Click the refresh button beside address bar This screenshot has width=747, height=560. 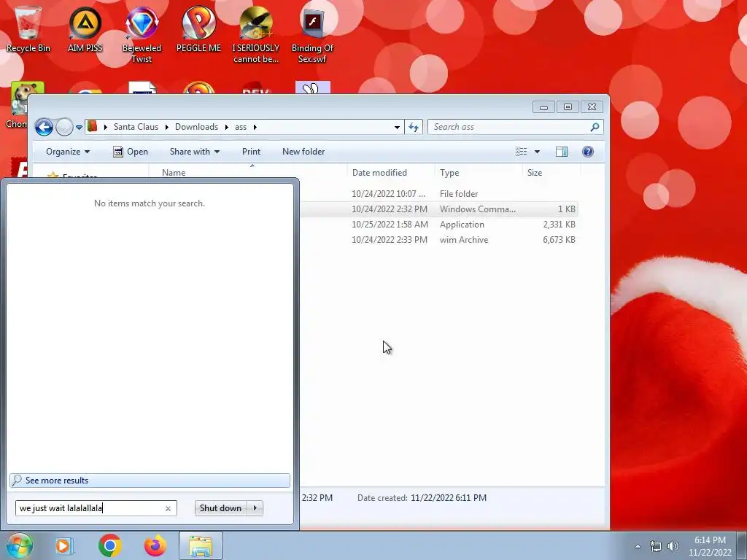[x=414, y=127]
